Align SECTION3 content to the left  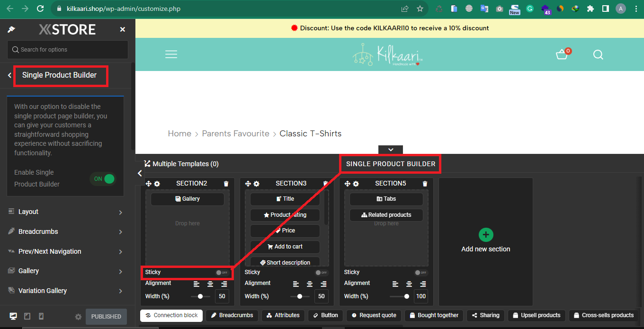tap(296, 284)
